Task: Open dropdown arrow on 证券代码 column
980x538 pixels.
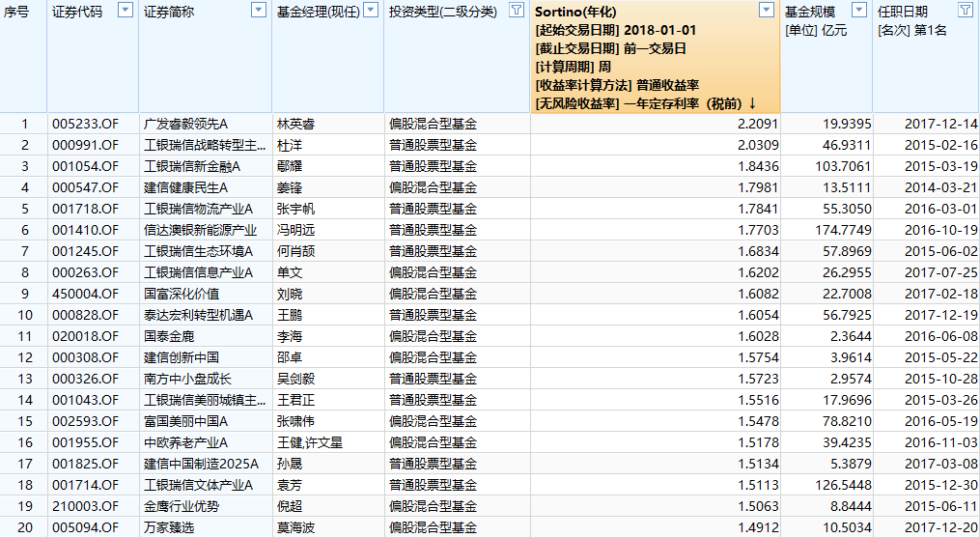Action: pos(126,10)
